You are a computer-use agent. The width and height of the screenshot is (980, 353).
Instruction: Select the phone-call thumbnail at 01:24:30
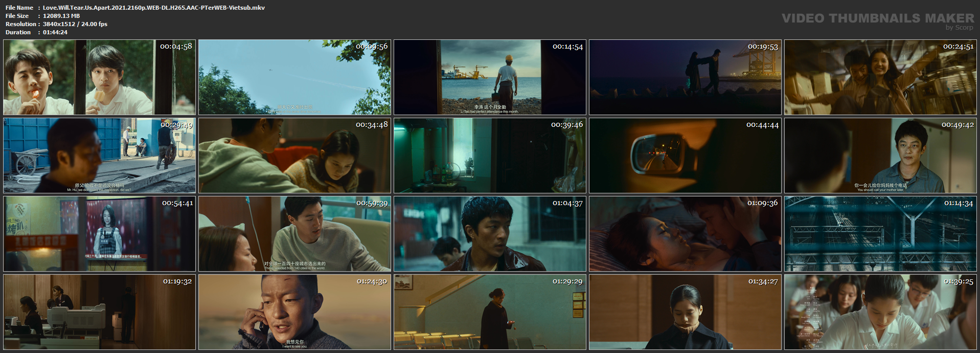294,312
